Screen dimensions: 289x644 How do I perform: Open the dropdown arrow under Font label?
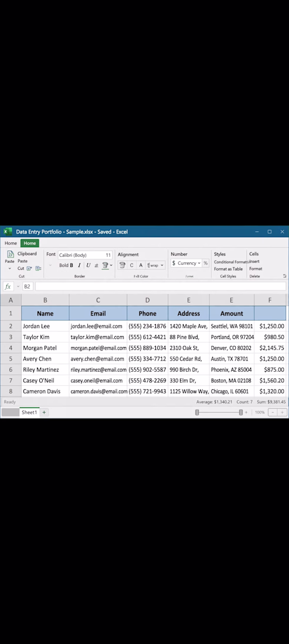tap(50, 265)
